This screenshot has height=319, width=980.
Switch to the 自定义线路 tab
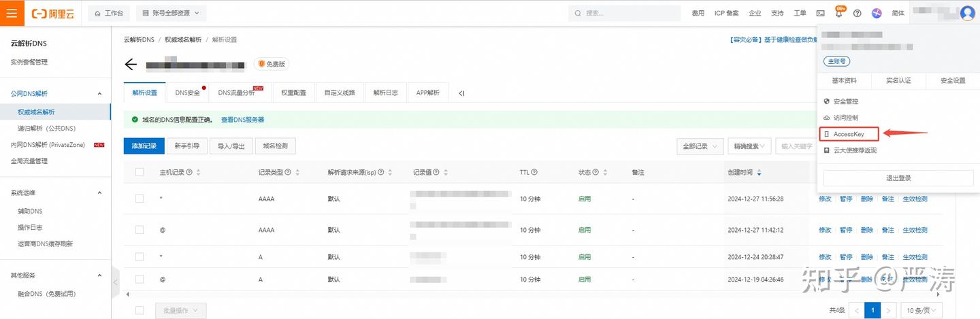point(340,93)
